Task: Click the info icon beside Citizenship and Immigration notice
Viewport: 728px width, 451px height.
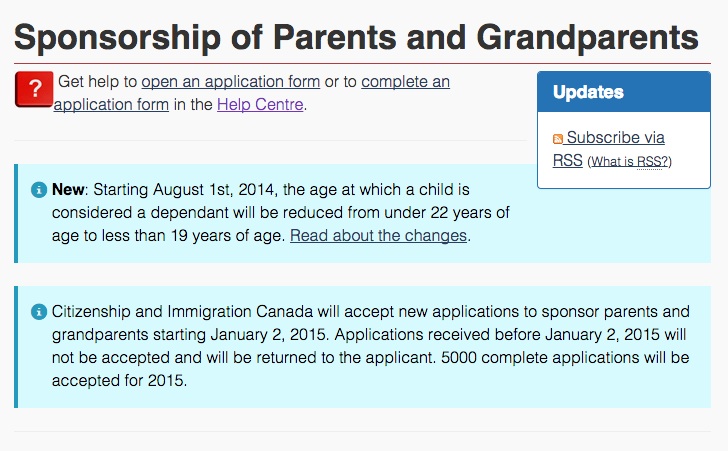Action: pyautogui.click(x=39, y=312)
